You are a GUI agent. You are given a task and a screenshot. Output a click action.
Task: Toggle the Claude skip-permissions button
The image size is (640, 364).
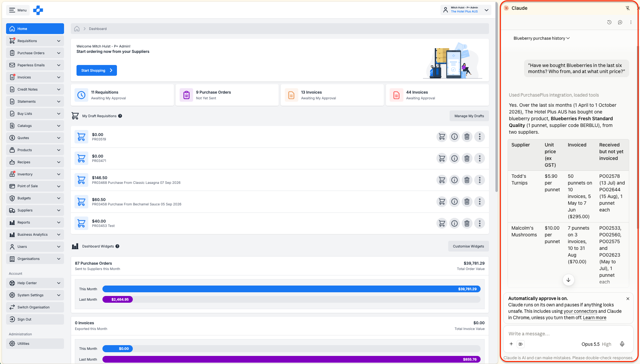(521, 344)
